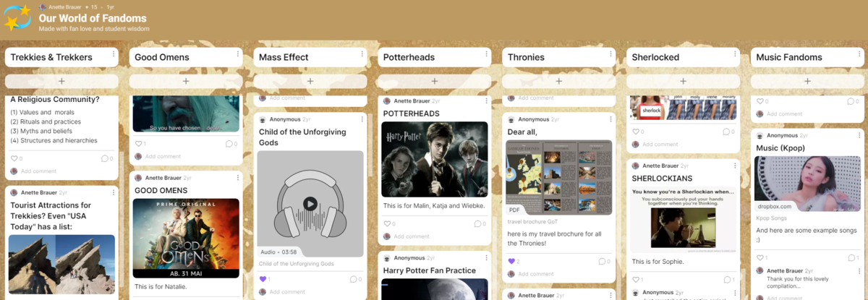Open the Padlet star logo icon
This screenshot has width=868, height=300.
click(x=17, y=17)
